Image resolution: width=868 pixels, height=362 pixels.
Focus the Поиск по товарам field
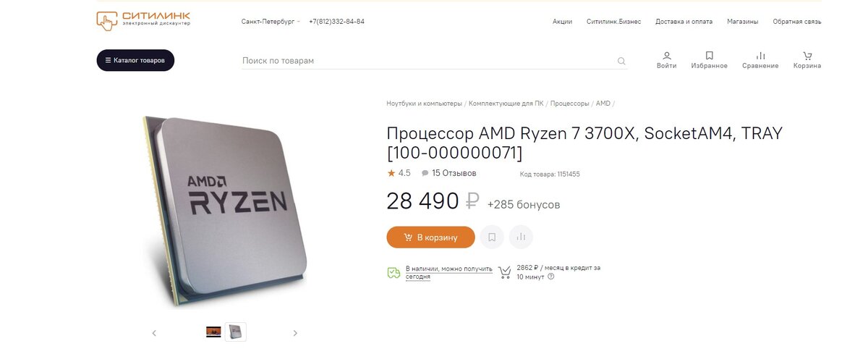[x=427, y=61]
